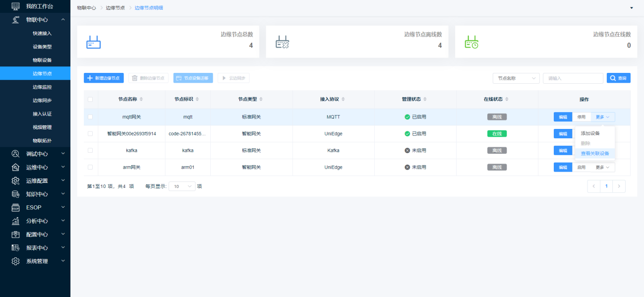Click the 请输入 search input field
644x297 pixels.
point(573,78)
